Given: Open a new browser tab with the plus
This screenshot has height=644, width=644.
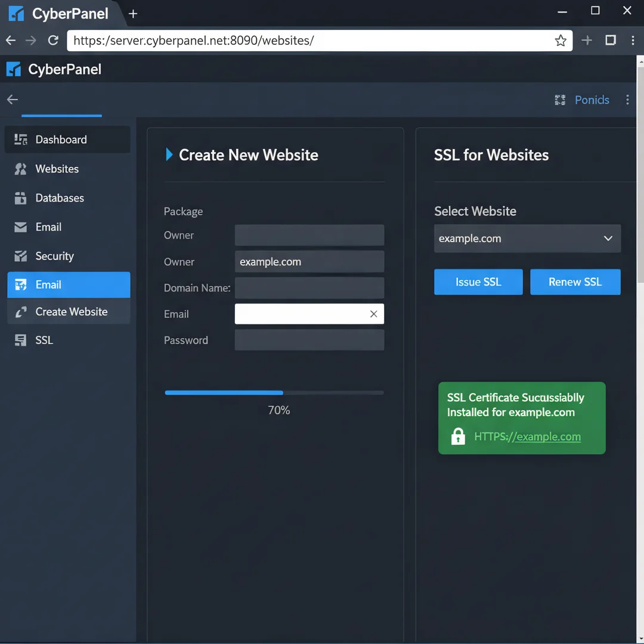Looking at the screenshot, I should tap(132, 14).
